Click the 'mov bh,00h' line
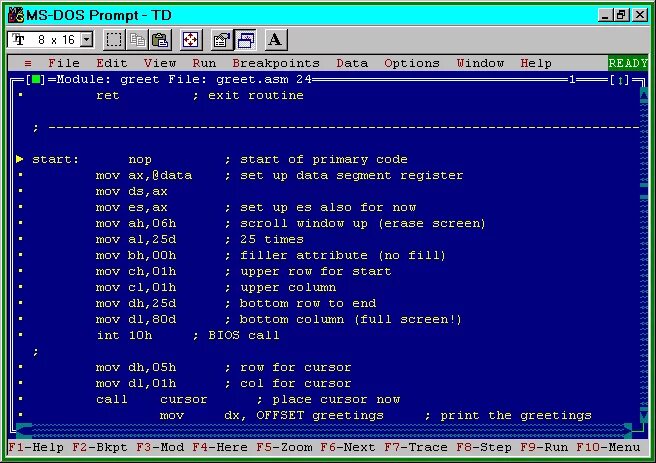 click(271, 255)
